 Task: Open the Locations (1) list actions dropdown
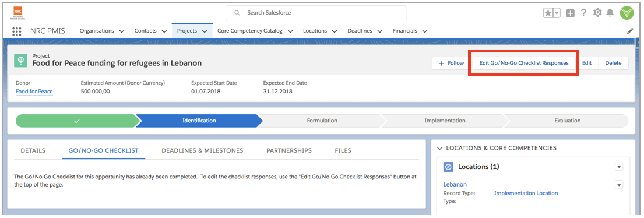click(619, 167)
